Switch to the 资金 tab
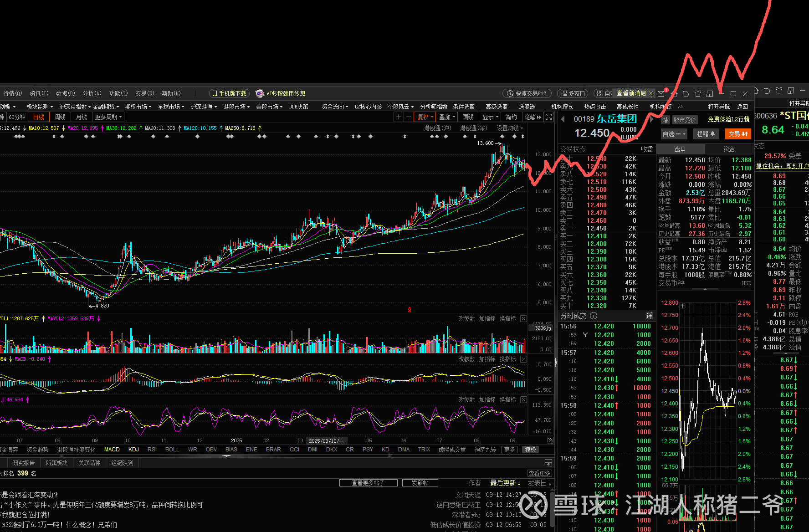This screenshot has height=532, width=809. point(729,149)
